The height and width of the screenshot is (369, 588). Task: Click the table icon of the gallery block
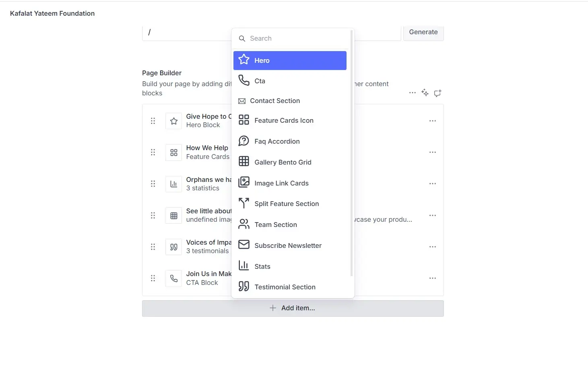point(174,215)
